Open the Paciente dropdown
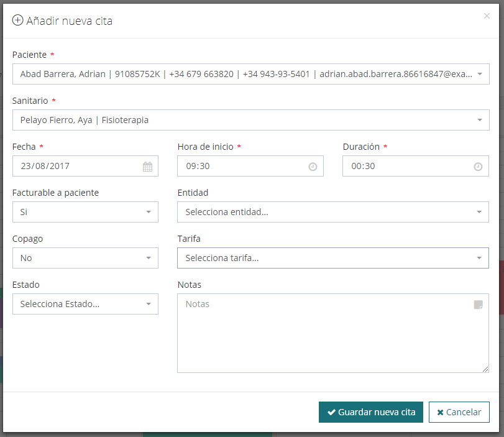 250,74
